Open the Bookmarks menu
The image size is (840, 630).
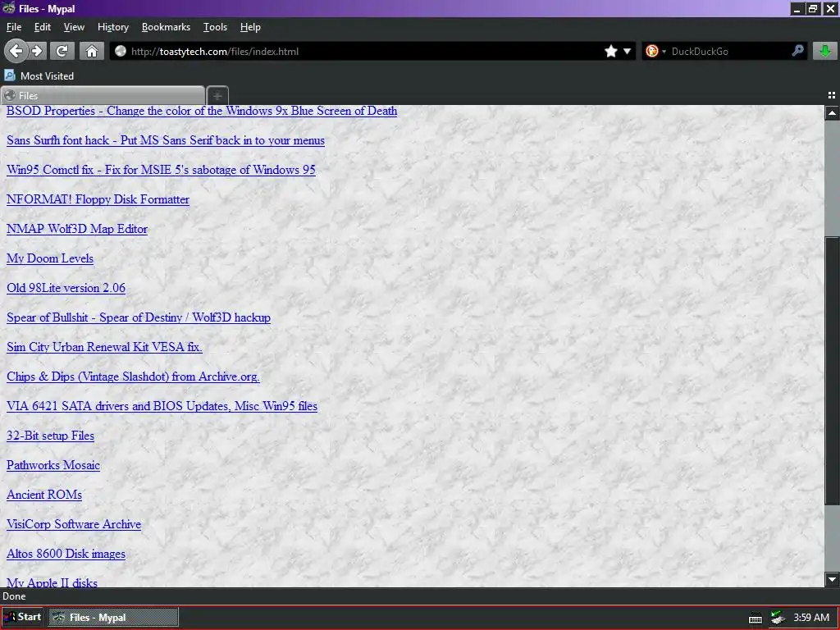(166, 27)
